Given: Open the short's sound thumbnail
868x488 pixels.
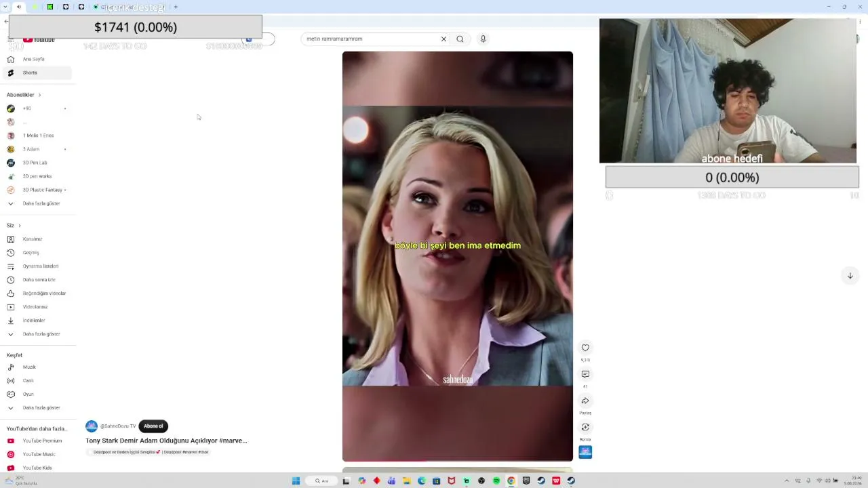Looking at the screenshot, I should [x=585, y=452].
